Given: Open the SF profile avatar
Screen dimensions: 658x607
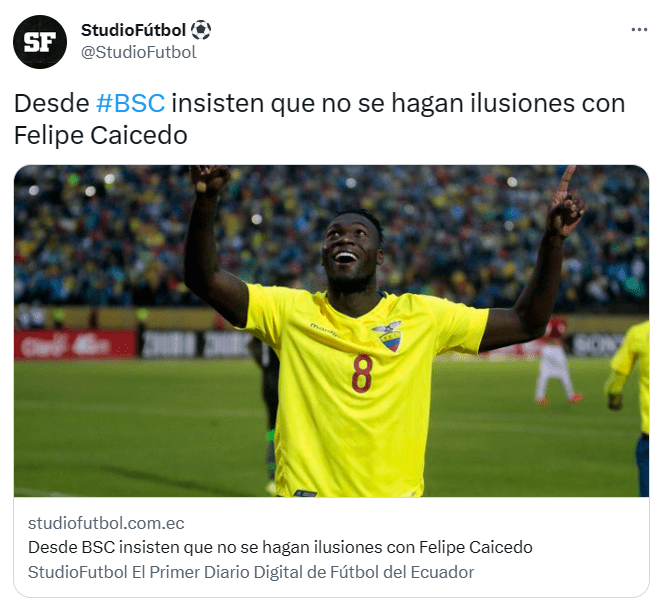Looking at the screenshot, I should pyautogui.click(x=40, y=42).
